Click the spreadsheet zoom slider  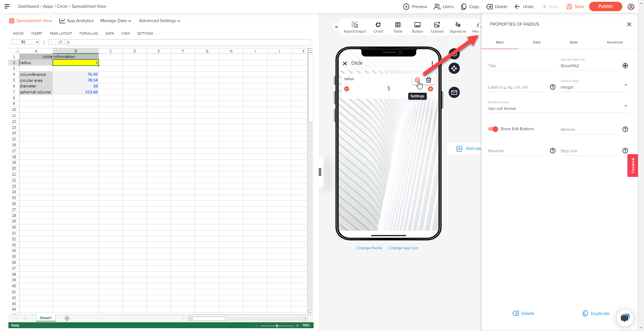pos(277,326)
